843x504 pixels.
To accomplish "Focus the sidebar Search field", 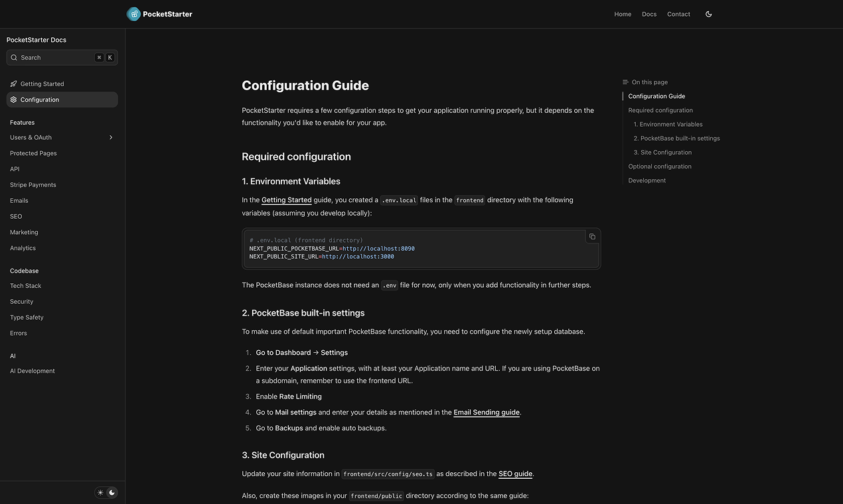I will point(62,58).
